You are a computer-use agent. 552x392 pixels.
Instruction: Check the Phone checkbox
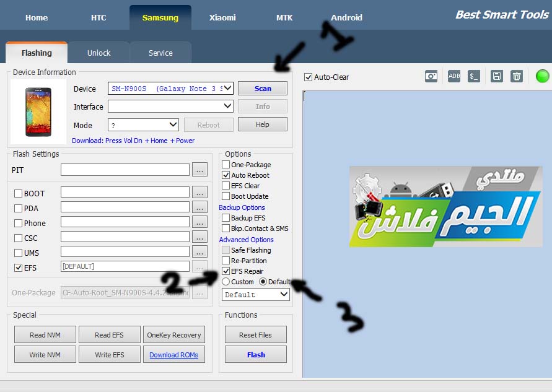tap(18, 223)
